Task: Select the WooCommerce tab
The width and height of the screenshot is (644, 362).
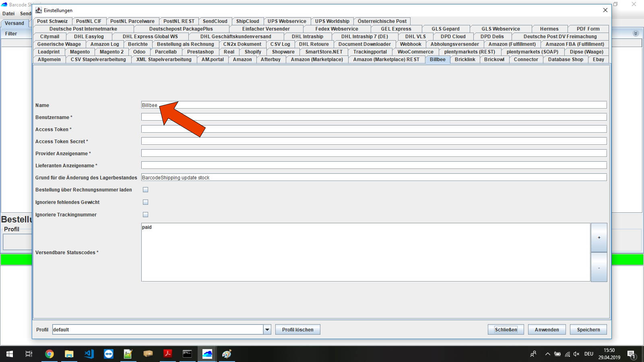Action: pyautogui.click(x=415, y=51)
